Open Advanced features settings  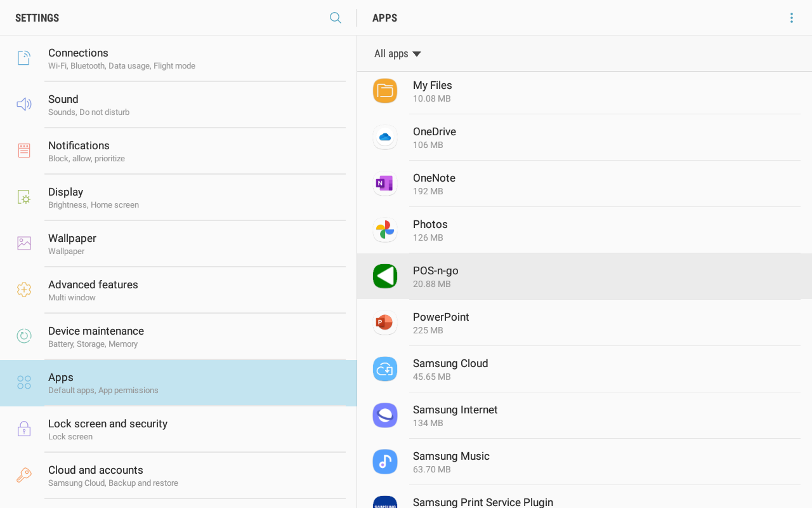pyautogui.click(x=178, y=290)
